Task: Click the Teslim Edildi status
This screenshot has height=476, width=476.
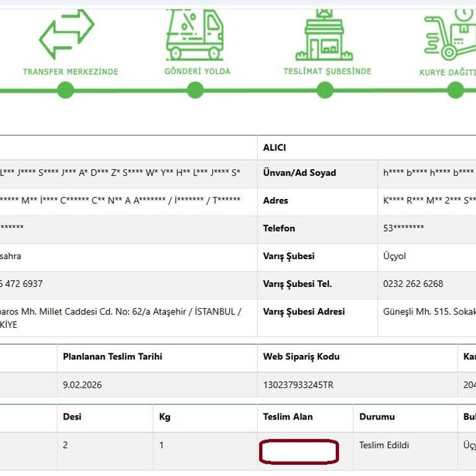Action: pos(384,445)
